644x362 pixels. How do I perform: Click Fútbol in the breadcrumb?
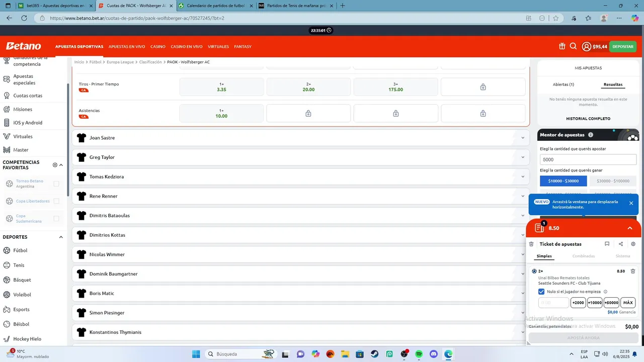(96, 62)
